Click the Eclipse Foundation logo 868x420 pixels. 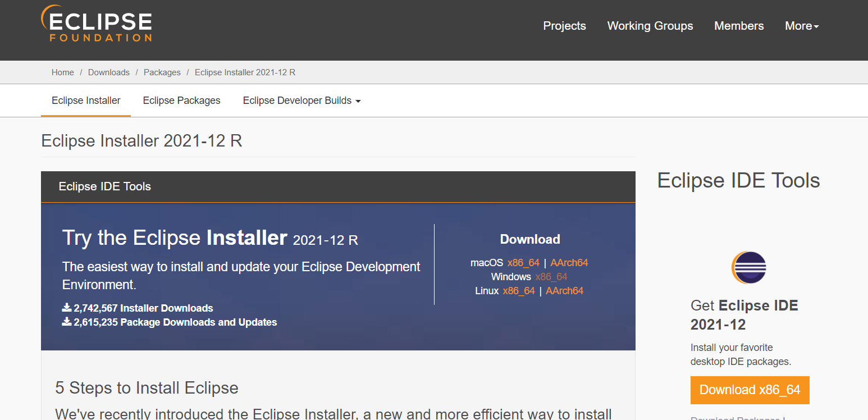coord(97,24)
